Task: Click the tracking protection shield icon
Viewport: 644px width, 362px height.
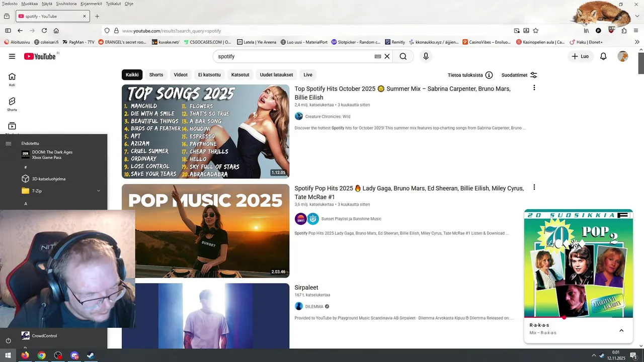Action: point(107,31)
